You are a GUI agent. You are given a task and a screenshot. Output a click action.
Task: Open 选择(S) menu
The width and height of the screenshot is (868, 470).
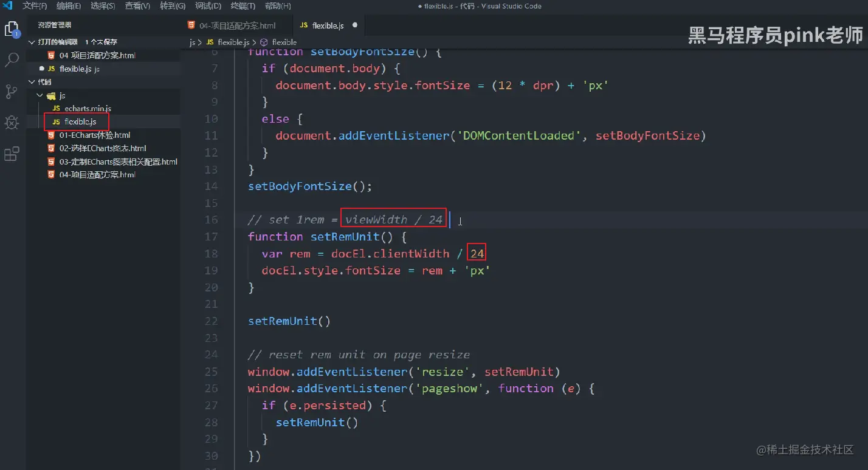coord(103,6)
